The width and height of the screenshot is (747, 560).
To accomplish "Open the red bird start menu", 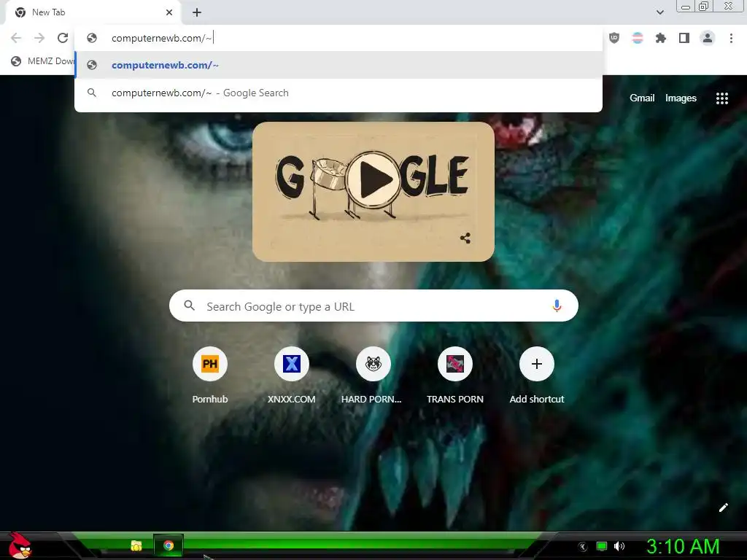I will point(19,545).
